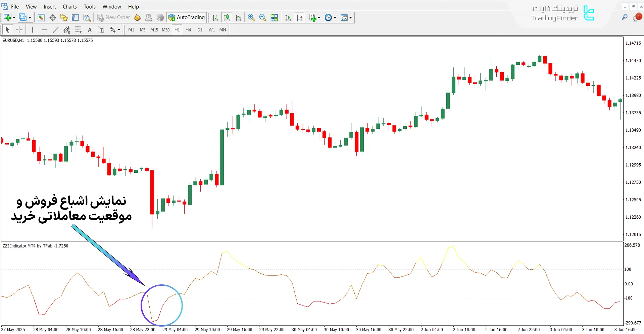Open the Tile Windows chart layout icon
The height and width of the screenshot is (334, 644).
[274, 18]
